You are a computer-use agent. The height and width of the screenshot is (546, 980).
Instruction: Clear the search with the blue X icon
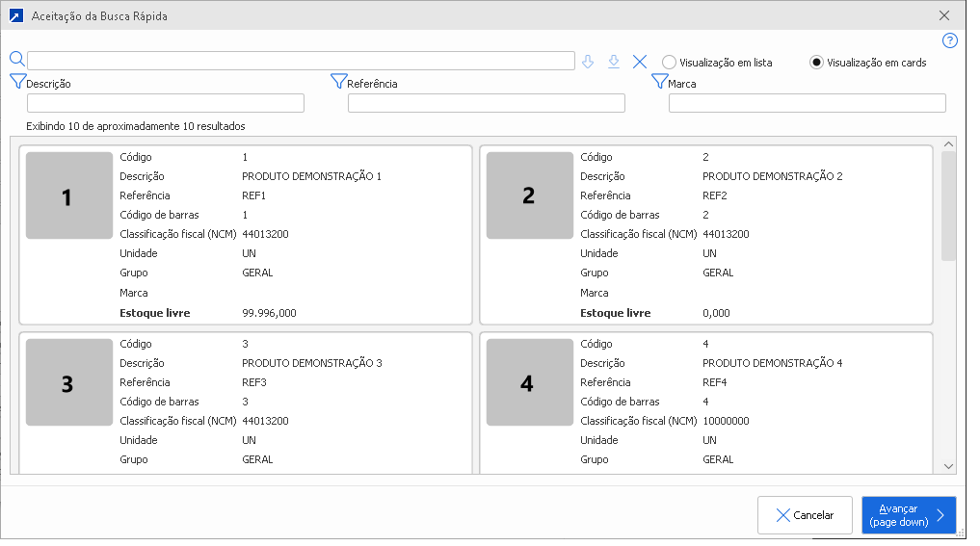[640, 62]
